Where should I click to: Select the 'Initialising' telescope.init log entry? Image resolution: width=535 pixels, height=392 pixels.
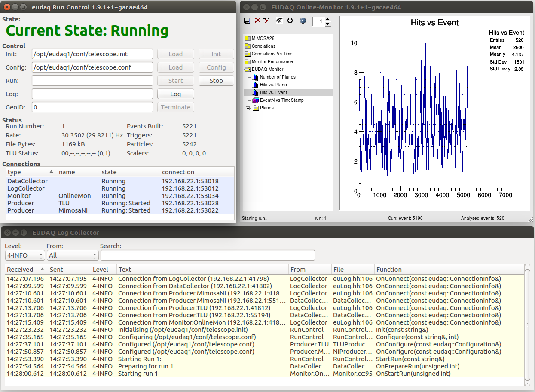[x=265, y=330]
